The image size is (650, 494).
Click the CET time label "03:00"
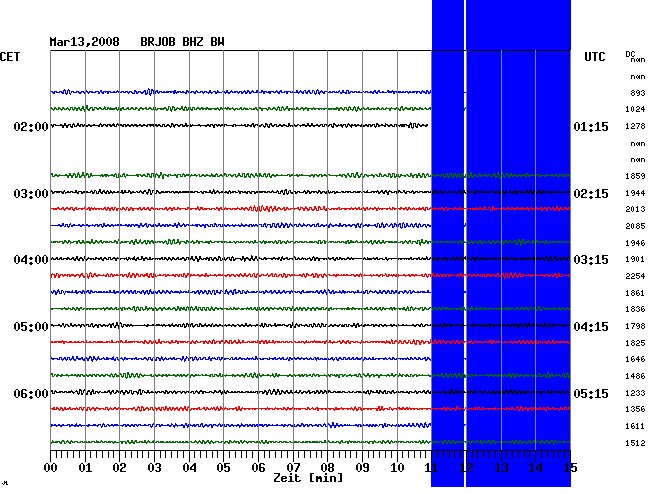click(x=31, y=194)
